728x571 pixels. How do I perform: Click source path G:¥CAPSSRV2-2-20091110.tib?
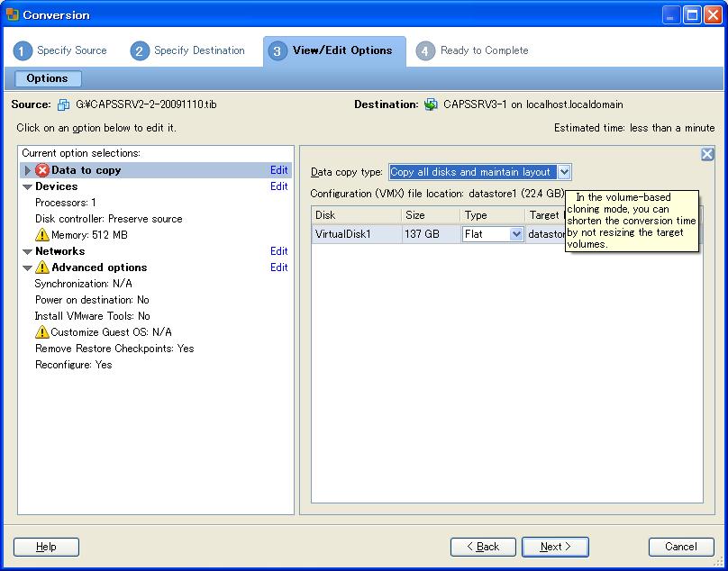[x=146, y=104]
